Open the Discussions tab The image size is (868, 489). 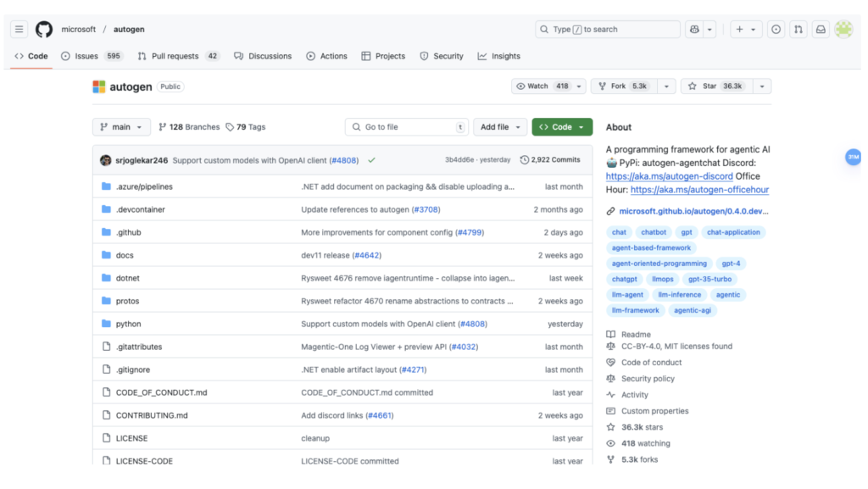(x=263, y=56)
